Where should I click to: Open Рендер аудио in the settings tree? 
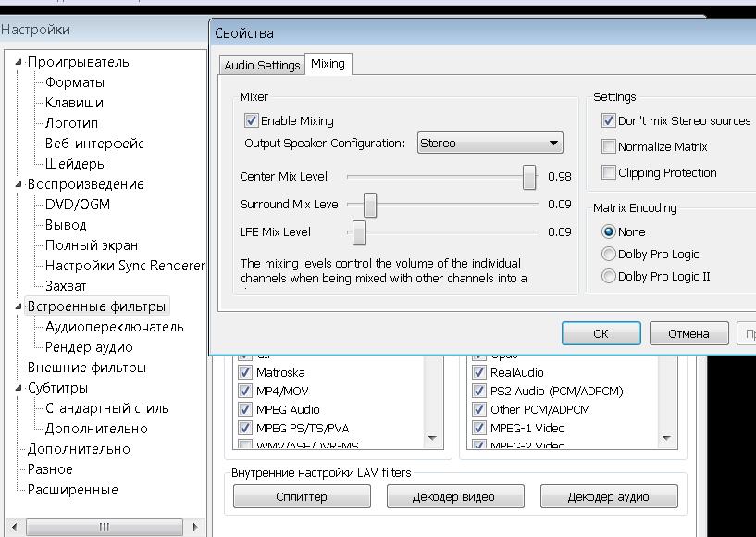pyautogui.click(x=89, y=347)
